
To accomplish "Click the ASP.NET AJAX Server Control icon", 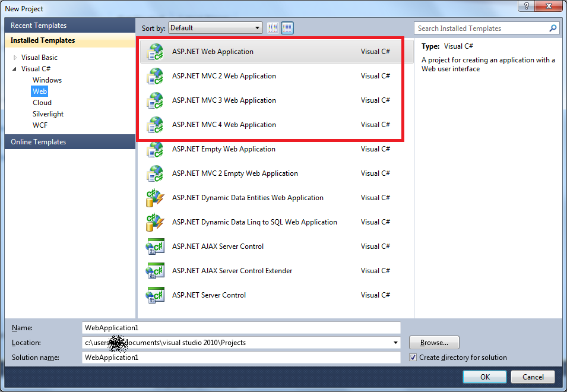I will pyautogui.click(x=155, y=246).
